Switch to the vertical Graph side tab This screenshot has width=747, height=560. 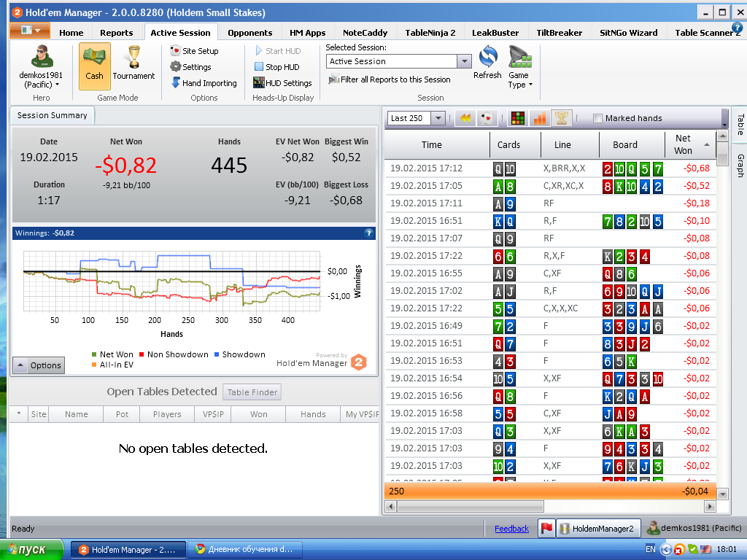click(x=740, y=166)
